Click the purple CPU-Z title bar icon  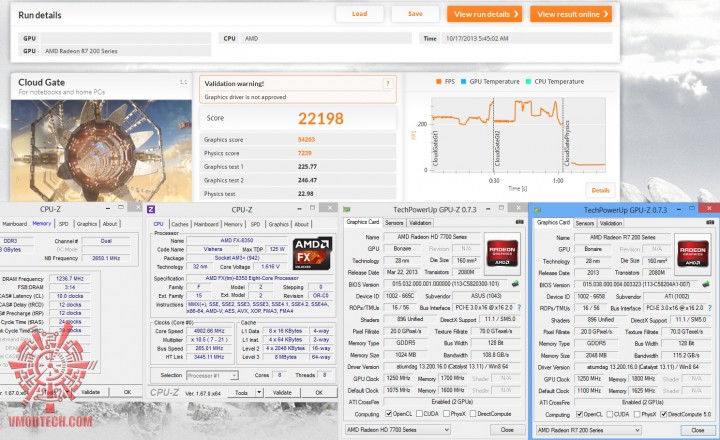click(x=151, y=209)
